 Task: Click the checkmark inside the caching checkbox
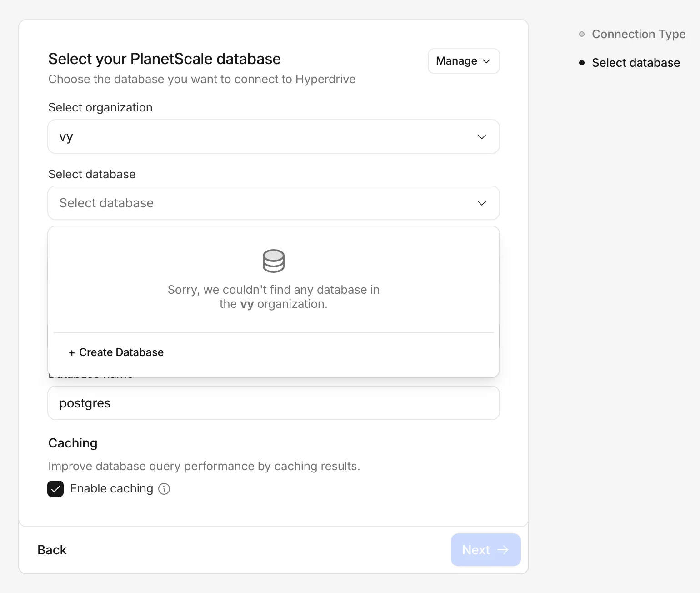[55, 488]
